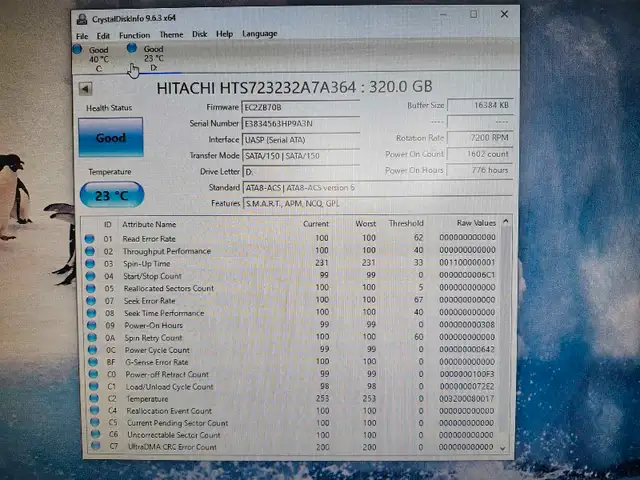Click the status icon for Start/Stop Count
This screenshot has height=480, width=640.
[90, 276]
